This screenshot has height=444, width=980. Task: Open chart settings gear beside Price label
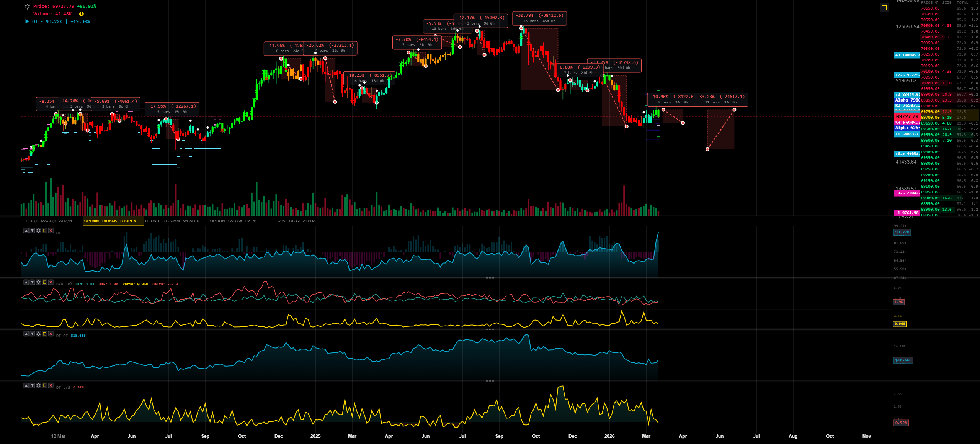click(x=27, y=7)
